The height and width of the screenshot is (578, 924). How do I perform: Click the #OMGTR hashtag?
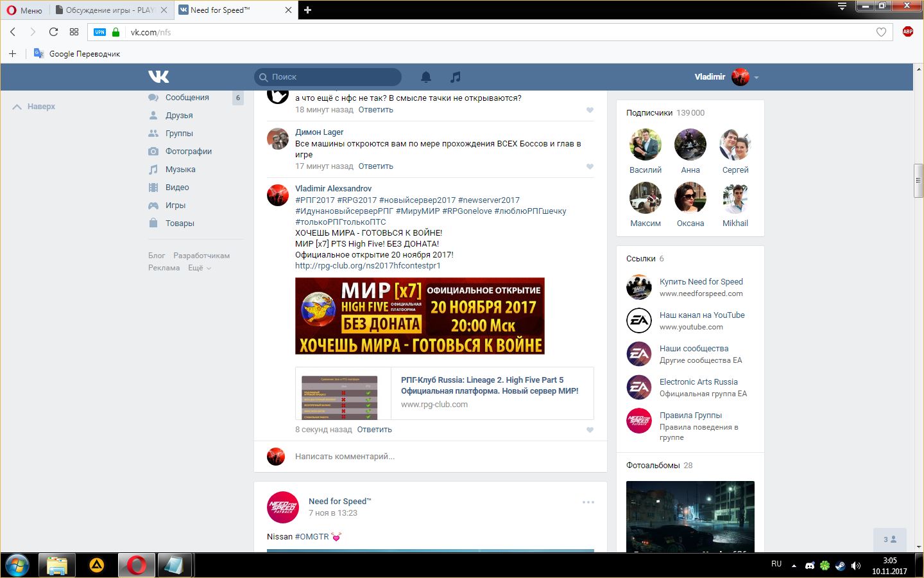coord(311,537)
